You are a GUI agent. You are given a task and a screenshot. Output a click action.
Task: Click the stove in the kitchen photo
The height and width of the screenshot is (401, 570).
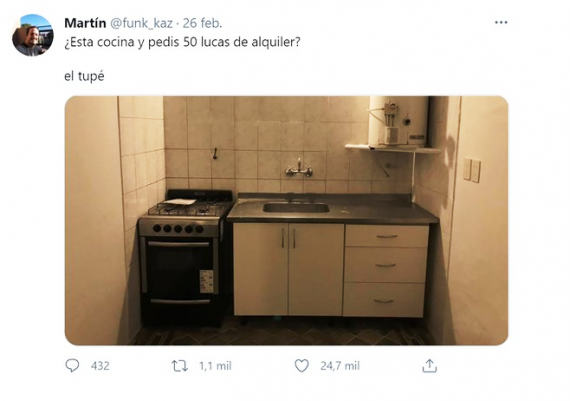tap(185, 257)
